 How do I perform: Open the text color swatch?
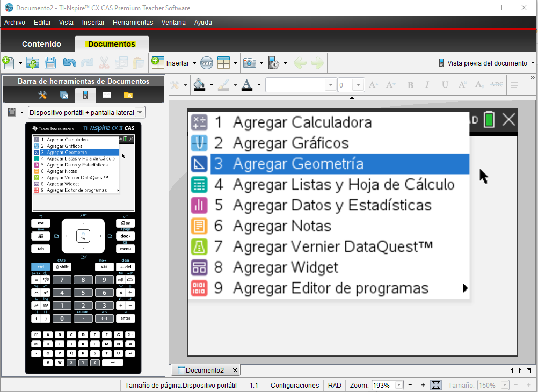(x=248, y=84)
